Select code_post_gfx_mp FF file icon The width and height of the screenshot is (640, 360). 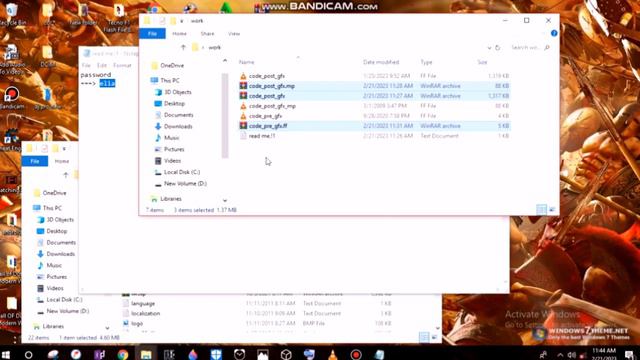point(243,106)
